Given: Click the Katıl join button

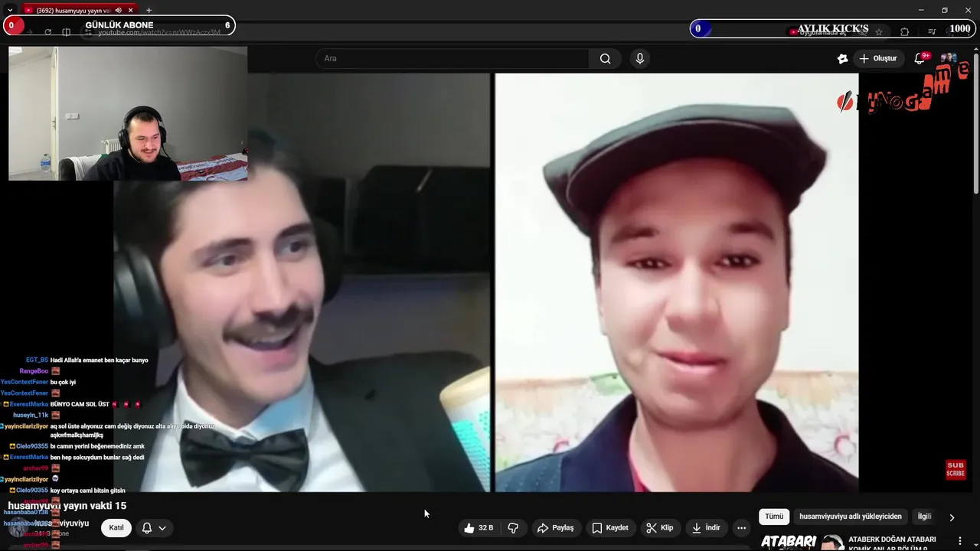Looking at the screenshot, I should [x=116, y=528].
